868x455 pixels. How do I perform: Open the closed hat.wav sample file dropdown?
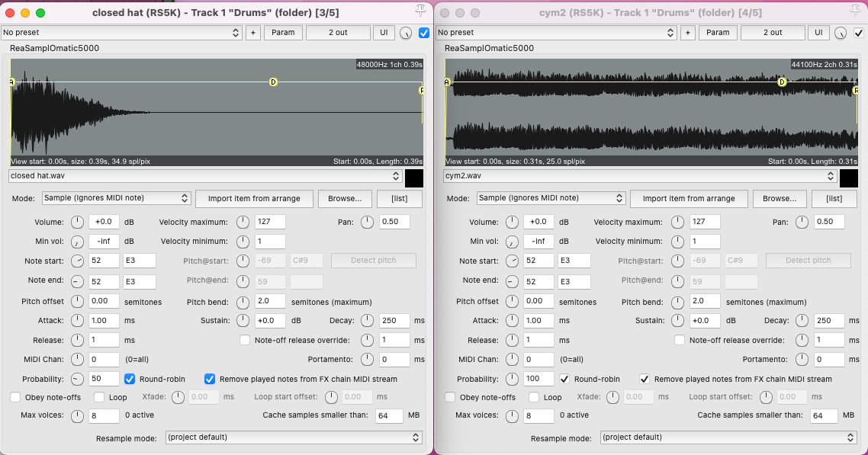coord(205,176)
